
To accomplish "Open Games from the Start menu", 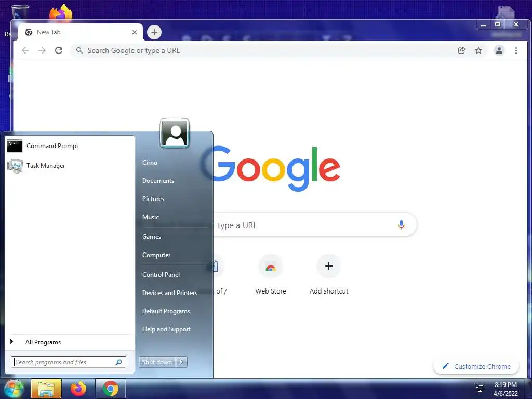I will click(151, 237).
